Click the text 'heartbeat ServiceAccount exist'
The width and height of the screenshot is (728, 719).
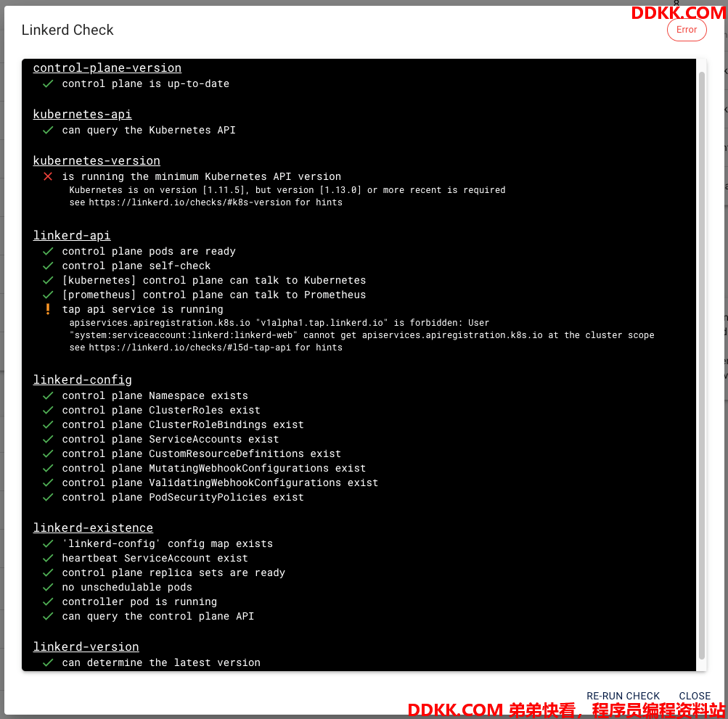point(155,558)
